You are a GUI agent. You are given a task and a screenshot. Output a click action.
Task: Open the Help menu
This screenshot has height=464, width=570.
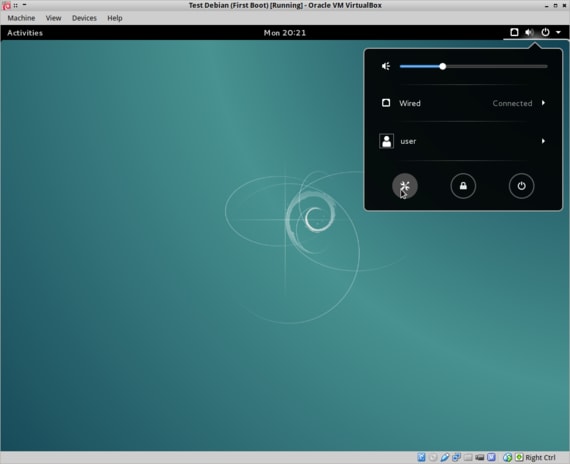click(115, 18)
